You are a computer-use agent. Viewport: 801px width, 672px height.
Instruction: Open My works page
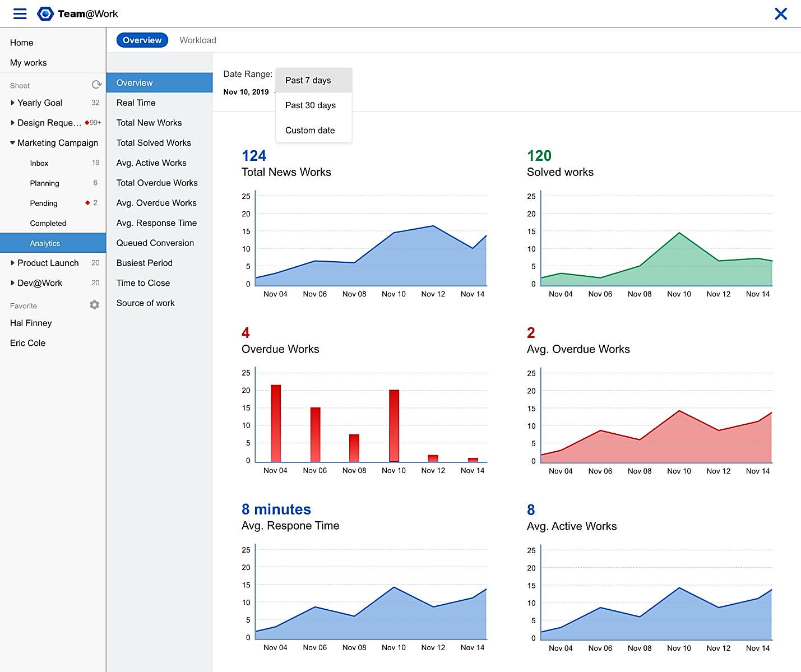click(29, 63)
